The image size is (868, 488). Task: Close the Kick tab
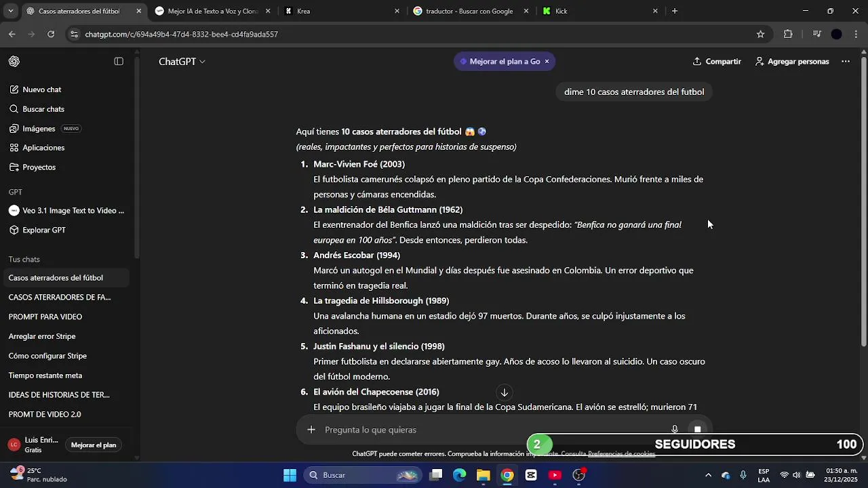(655, 11)
